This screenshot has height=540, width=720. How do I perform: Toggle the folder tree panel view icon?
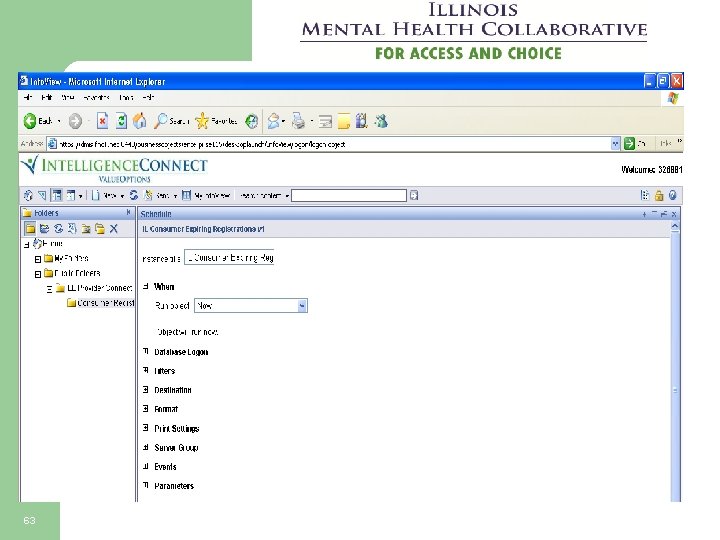pos(56,196)
